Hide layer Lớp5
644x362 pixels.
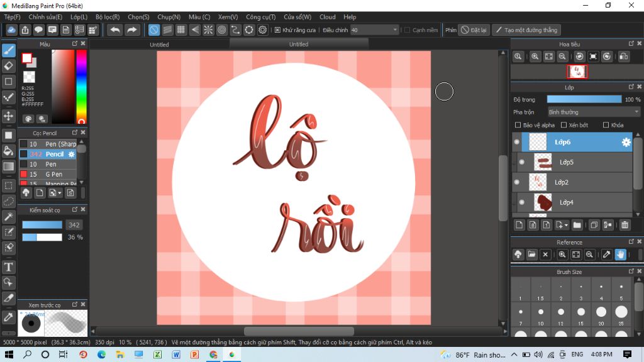click(x=521, y=162)
